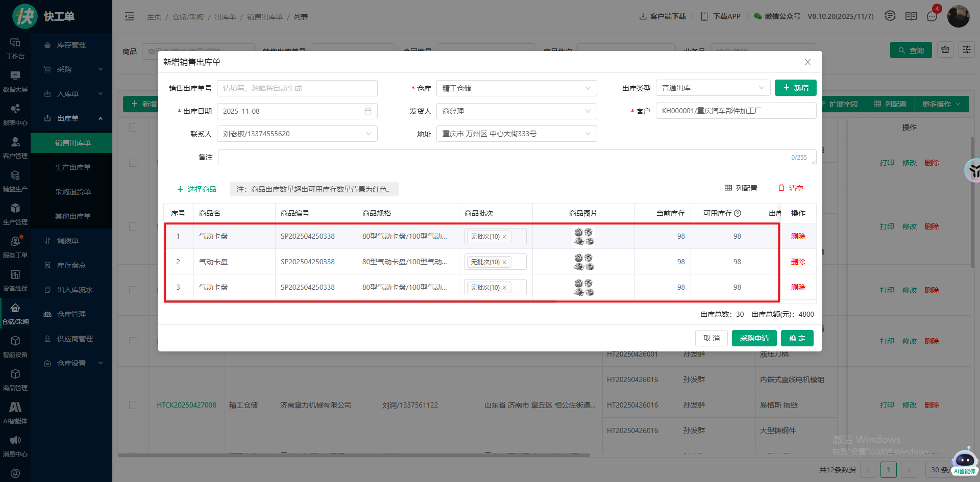Screen dimensions: 980x482
Task: Collapse the sidebar with the hamburger icon
Action: click(x=130, y=17)
